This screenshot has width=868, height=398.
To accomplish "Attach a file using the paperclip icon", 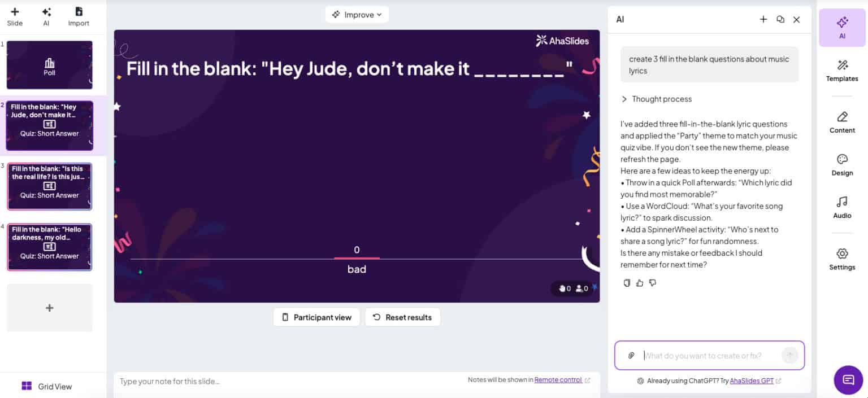I will pyautogui.click(x=631, y=356).
